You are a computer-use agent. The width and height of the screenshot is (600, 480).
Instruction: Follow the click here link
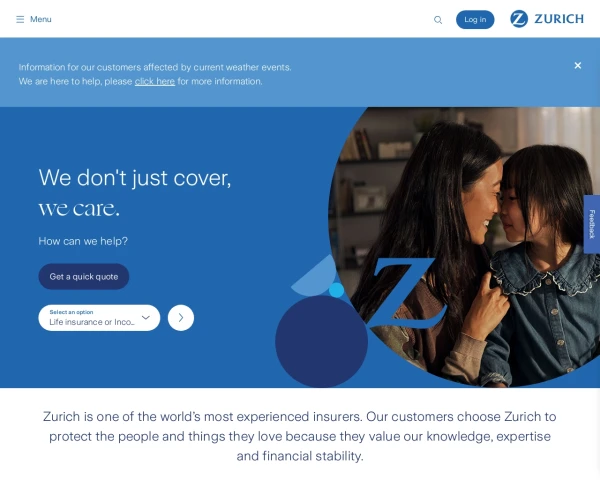[x=155, y=81]
